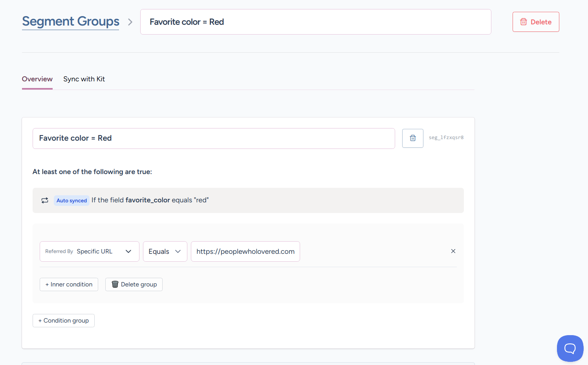Viewport: 588px width, 365px height.
Task: Go back to Segment Groups
Action: [x=71, y=21]
